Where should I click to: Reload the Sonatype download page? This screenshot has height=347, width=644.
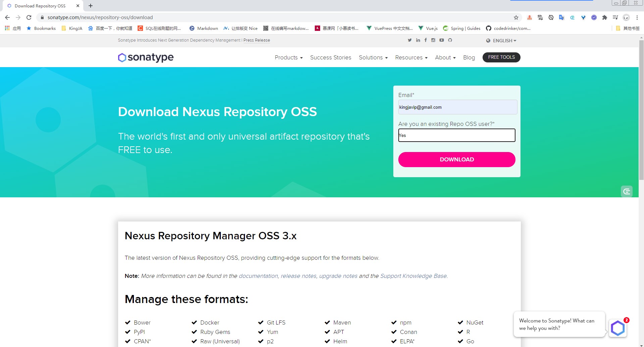coord(29,17)
